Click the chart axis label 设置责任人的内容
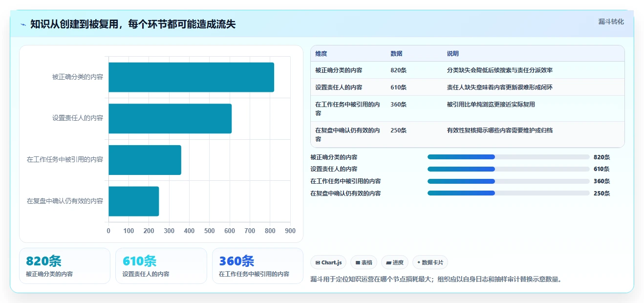The image size is (644, 303). coord(78,118)
